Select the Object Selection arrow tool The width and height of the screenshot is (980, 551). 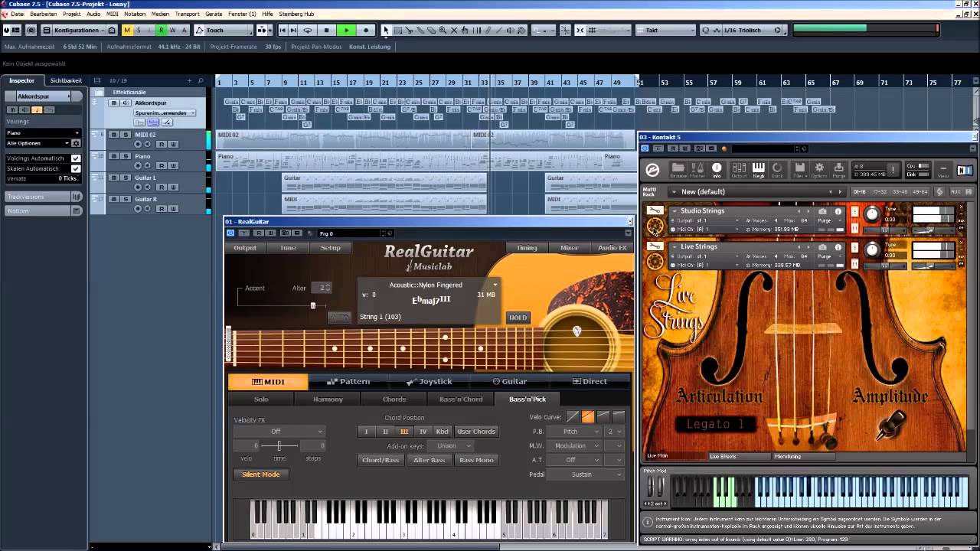point(386,31)
